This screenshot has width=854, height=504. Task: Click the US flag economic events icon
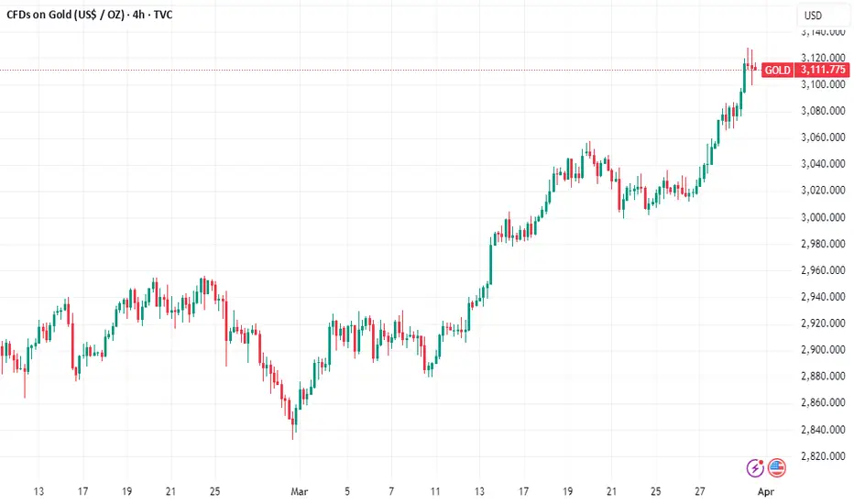point(777,468)
